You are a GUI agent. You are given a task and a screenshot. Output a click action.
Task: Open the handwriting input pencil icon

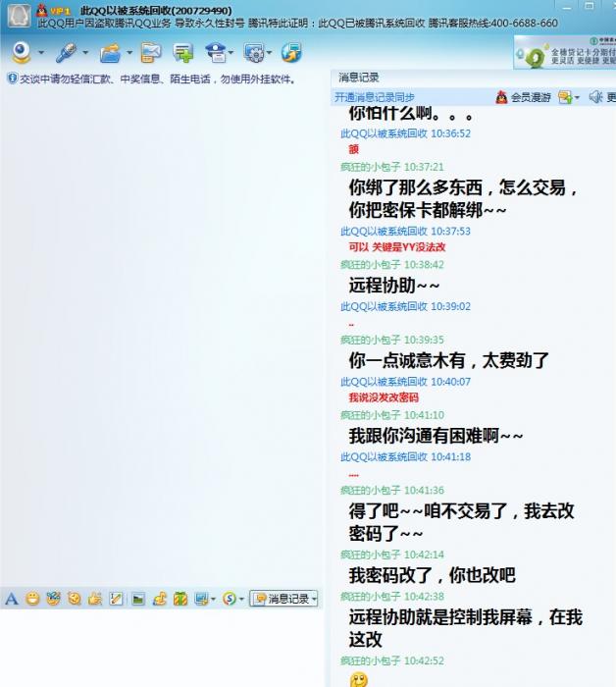[x=116, y=598]
